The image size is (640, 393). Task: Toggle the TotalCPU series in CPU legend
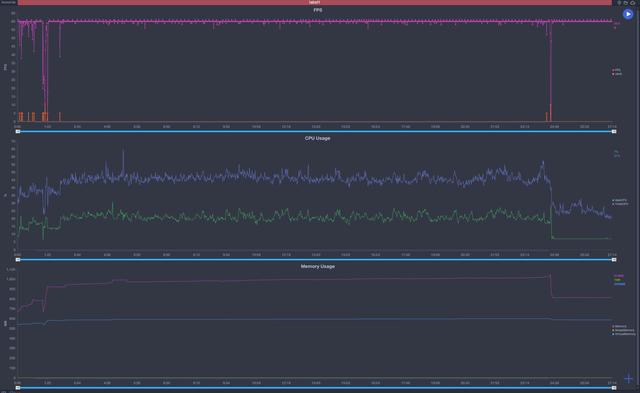[x=620, y=204]
